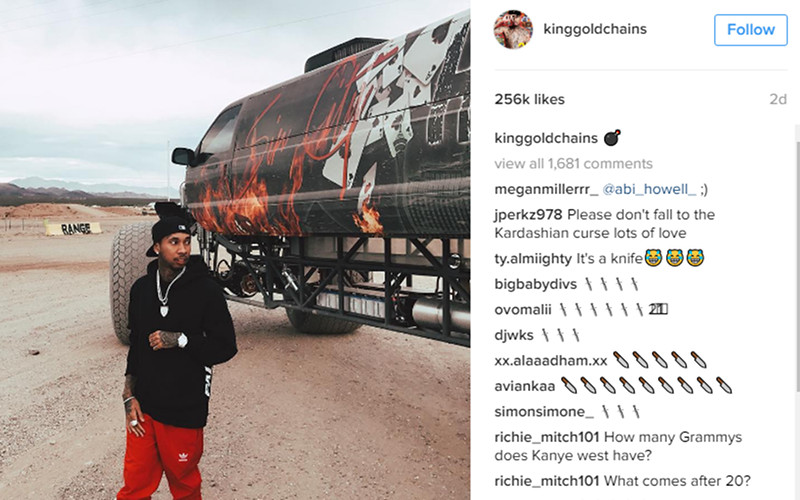Follow the kinggoldchains account

point(751,30)
